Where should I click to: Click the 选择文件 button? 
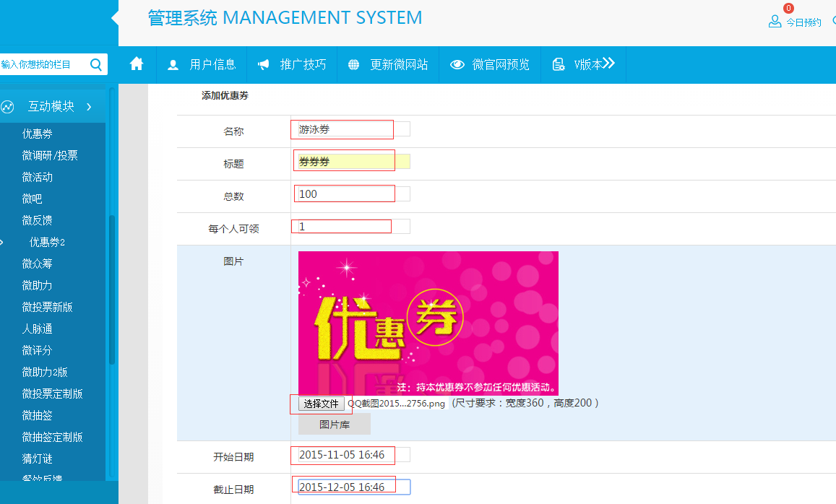[x=321, y=404]
